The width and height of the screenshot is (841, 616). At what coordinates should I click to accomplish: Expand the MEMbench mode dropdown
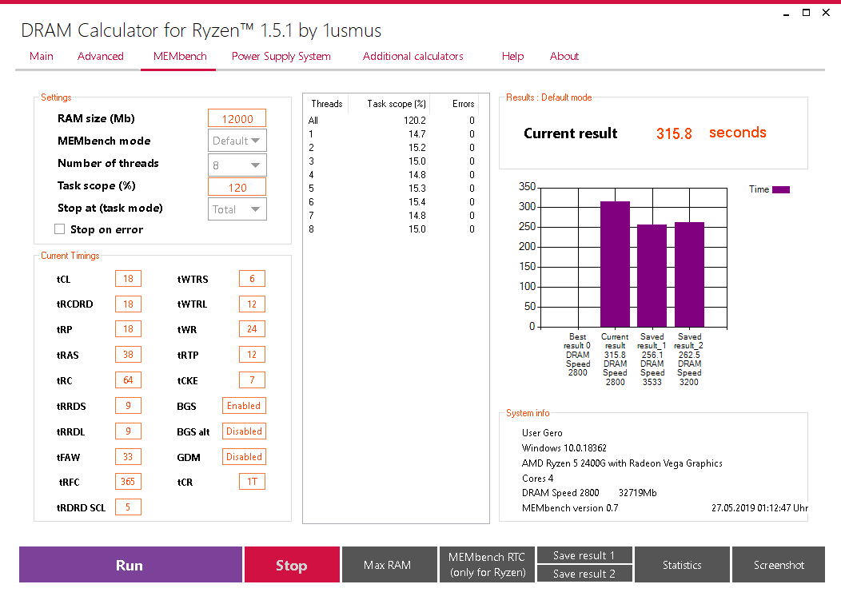click(x=237, y=141)
